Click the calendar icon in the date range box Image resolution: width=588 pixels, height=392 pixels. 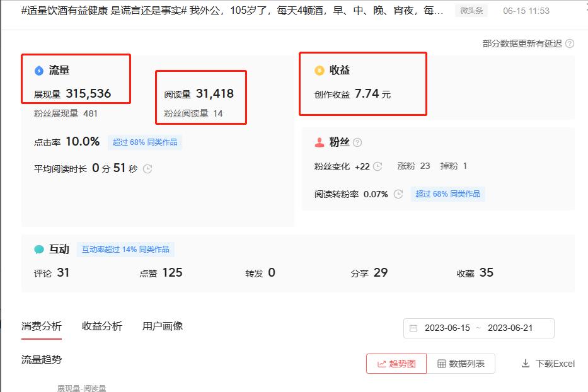(414, 328)
